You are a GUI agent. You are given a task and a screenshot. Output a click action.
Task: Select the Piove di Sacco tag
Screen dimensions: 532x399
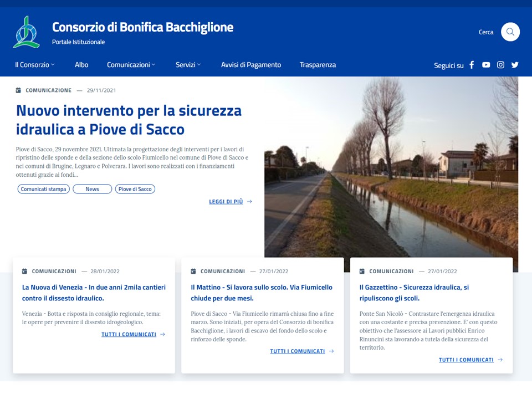coord(135,189)
